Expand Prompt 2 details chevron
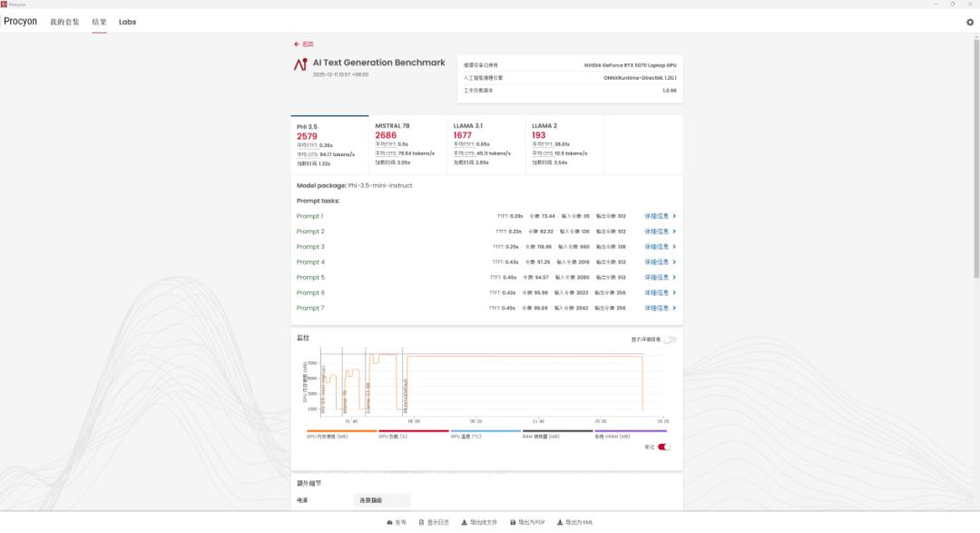The width and height of the screenshot is (980, 533). pyautogui.click(x=673, y=232)
